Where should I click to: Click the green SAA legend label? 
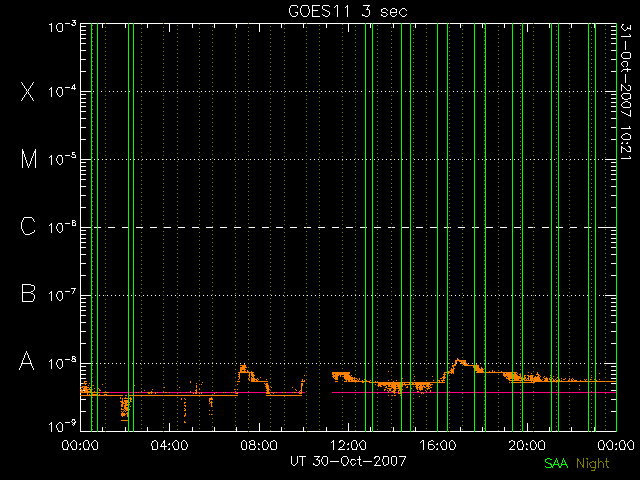tap(556, 463)
